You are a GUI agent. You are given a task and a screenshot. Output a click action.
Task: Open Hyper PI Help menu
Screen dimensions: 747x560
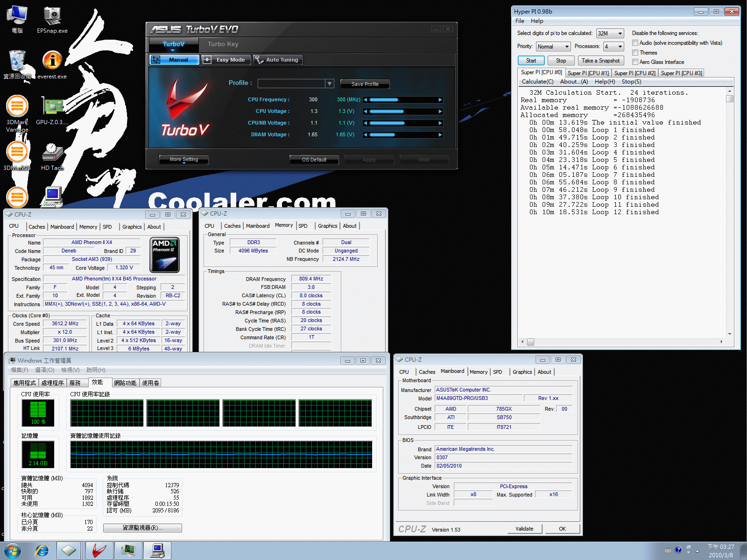[x=537, y=21]
